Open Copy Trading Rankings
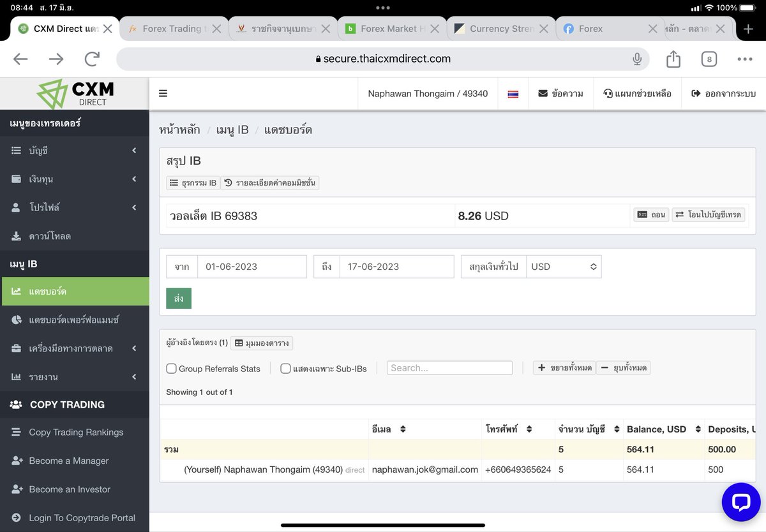 [x=75, y=432]
